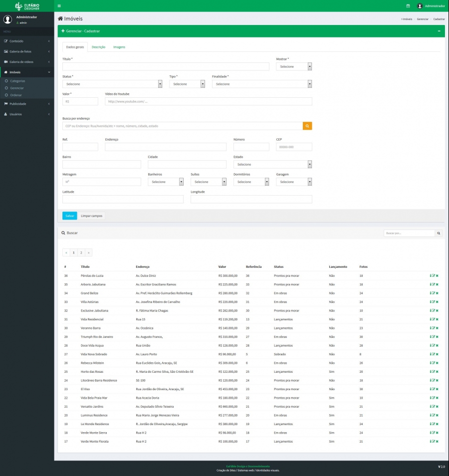Open the Banheiros dropdown

pos(166,182)
